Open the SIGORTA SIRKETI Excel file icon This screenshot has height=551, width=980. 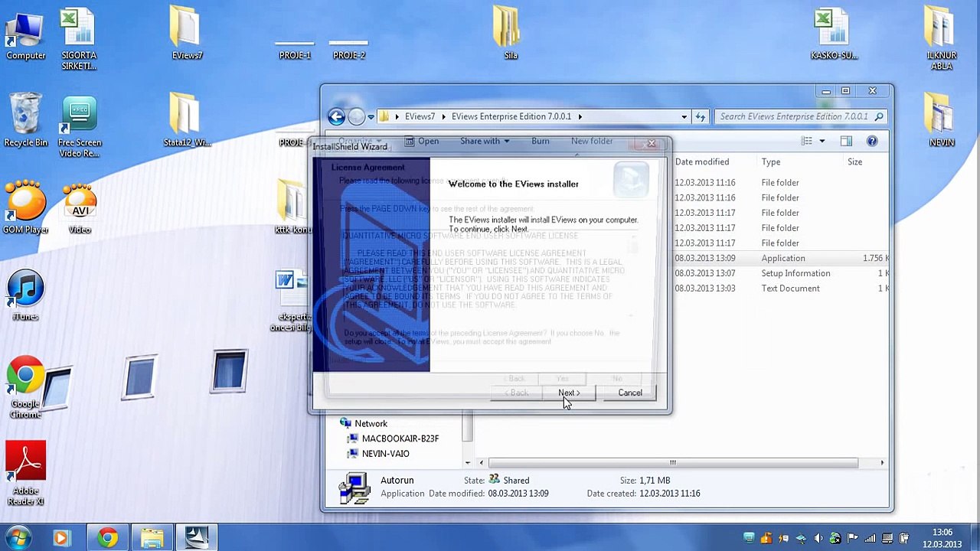[x=79, y=38]
